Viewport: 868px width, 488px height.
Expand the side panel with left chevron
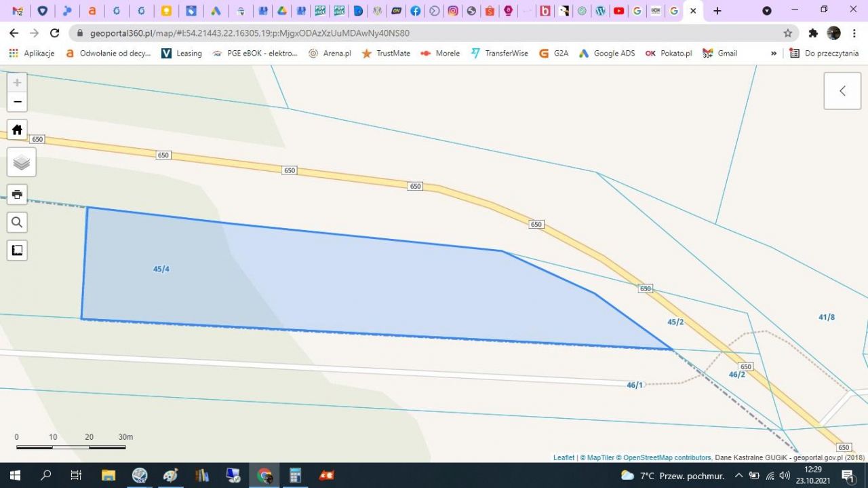pos(842,91)
